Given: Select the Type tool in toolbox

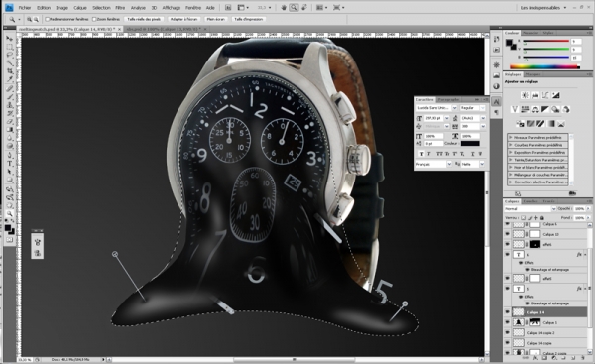Looking at the screenshot, I should pyautogui.click(x=10, y=164).
